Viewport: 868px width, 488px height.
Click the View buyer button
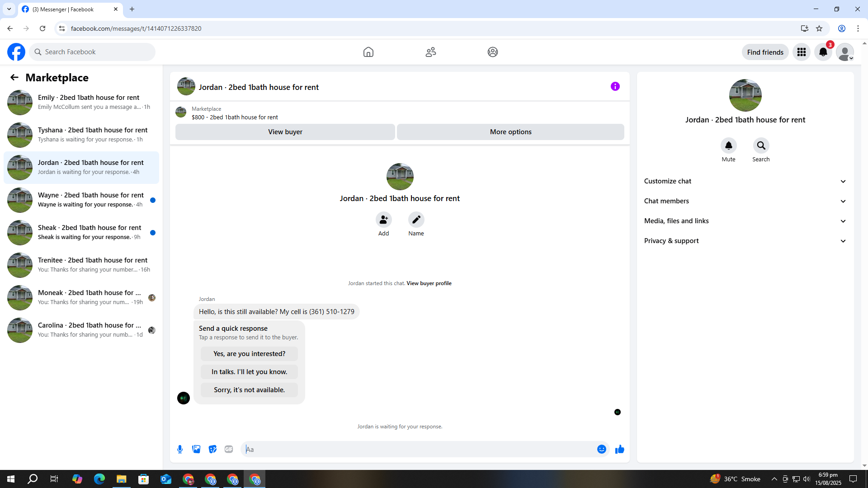click(x=285, y=132)
